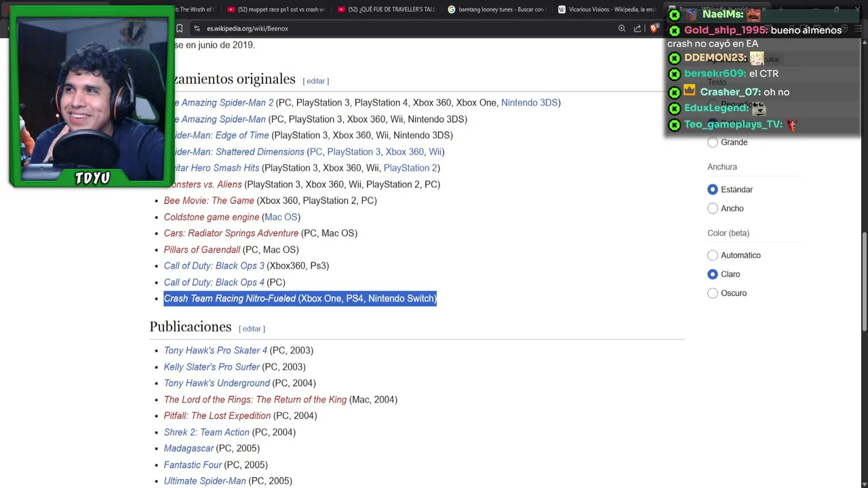Image resolution: width=868 pixels, height=488 pixels.
Task: Click the share page icon
Action: pyautogui.click(x=637, y=28)
